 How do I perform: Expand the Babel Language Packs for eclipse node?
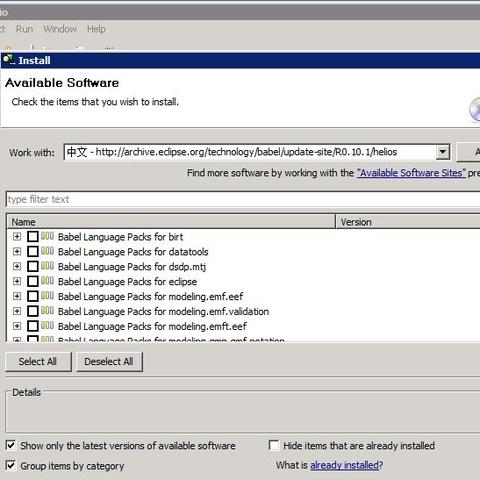[17, 281]
